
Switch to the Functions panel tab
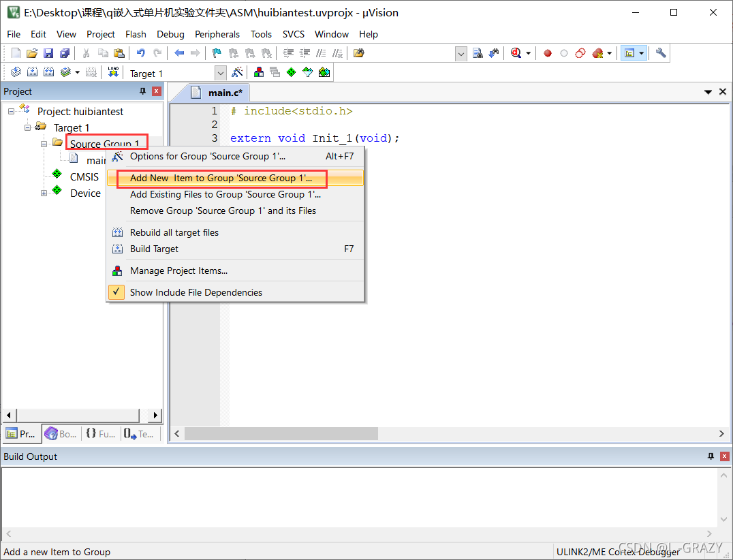pyautogui.click(x=101, y=434)
